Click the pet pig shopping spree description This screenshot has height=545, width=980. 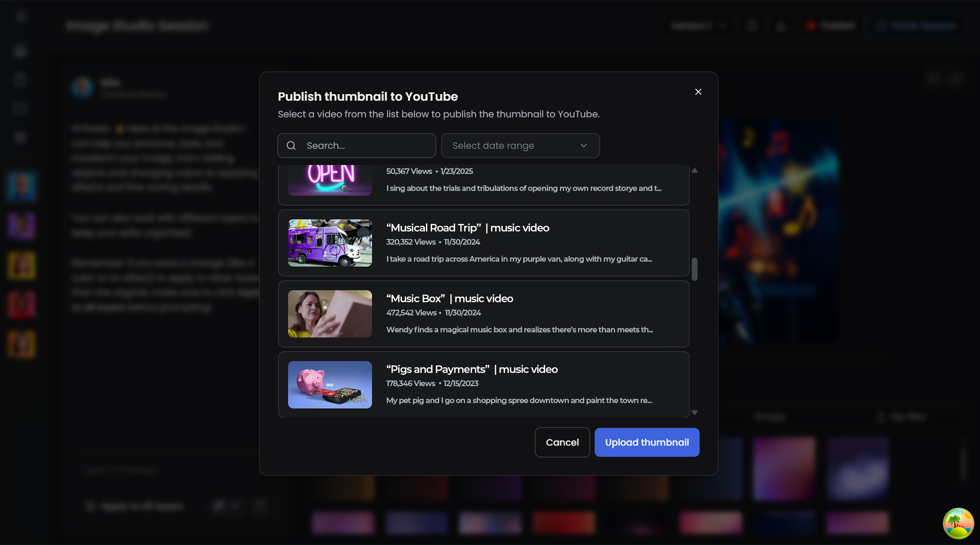[519, 400]
